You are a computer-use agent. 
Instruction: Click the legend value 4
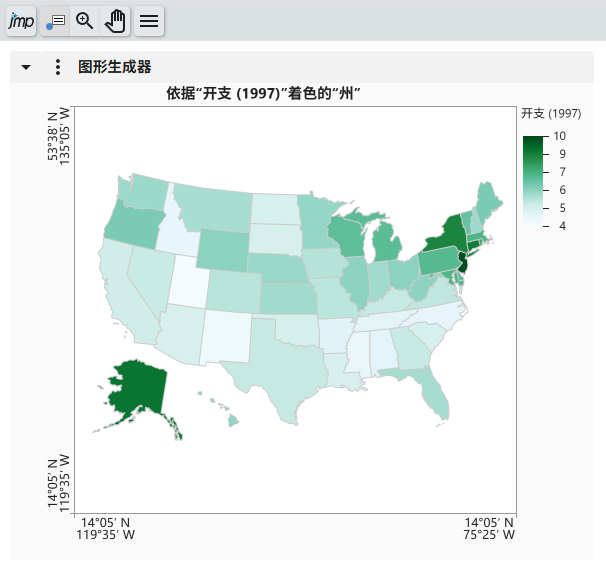tap(562, 226)
